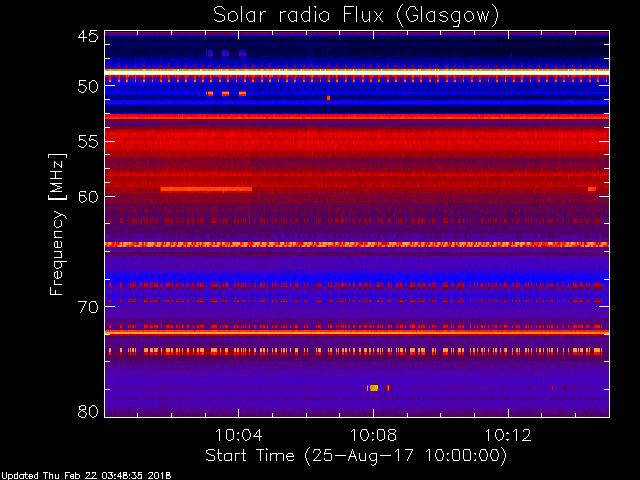Click the small orange spot near 51 MHz

tap(328, 98)
